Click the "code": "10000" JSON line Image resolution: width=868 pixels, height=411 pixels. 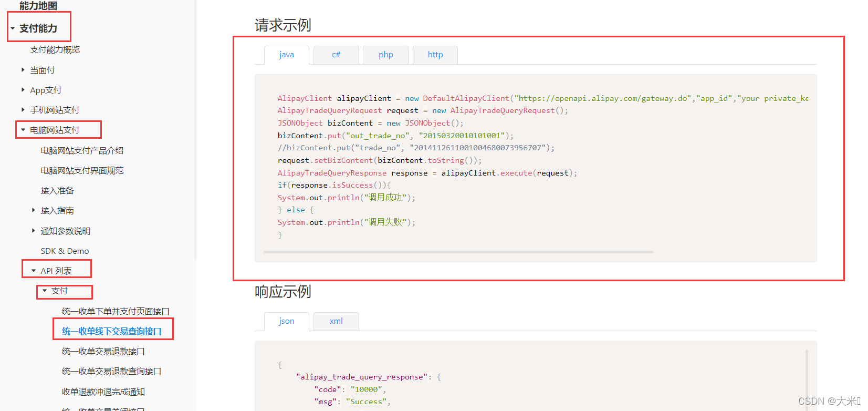[x=350, y=389]
